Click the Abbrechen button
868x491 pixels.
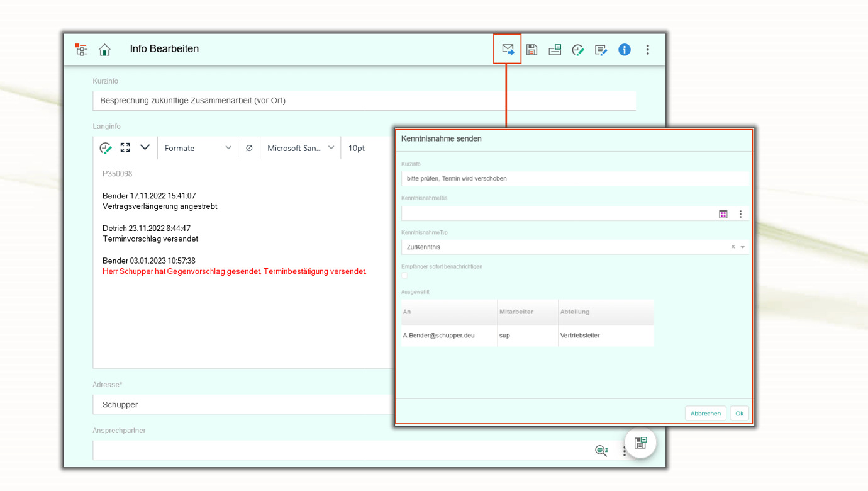[x=705, y=414]
